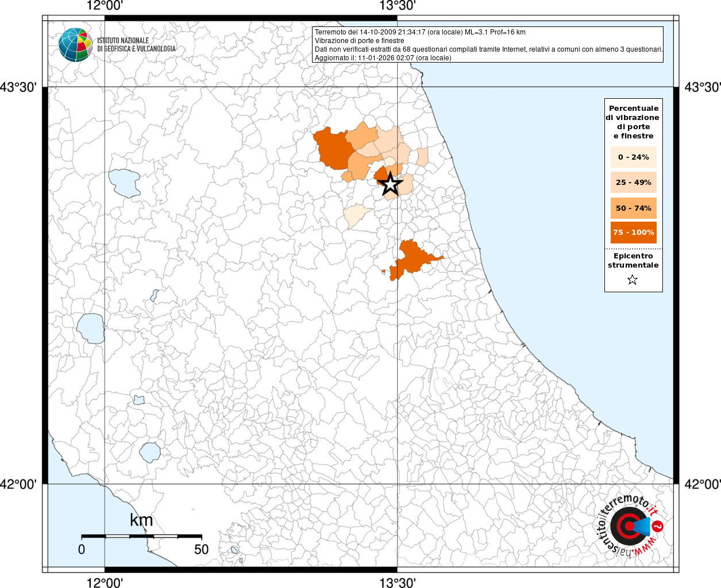Click the small star symbol in the legend
The height and width of the screenshot is (588, 721).
click(633, 280)
